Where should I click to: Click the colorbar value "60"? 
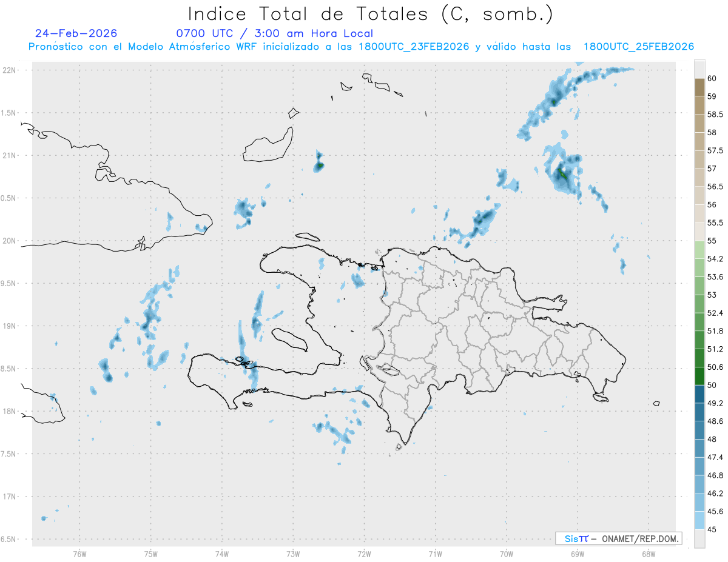click(x=712, y=78)
